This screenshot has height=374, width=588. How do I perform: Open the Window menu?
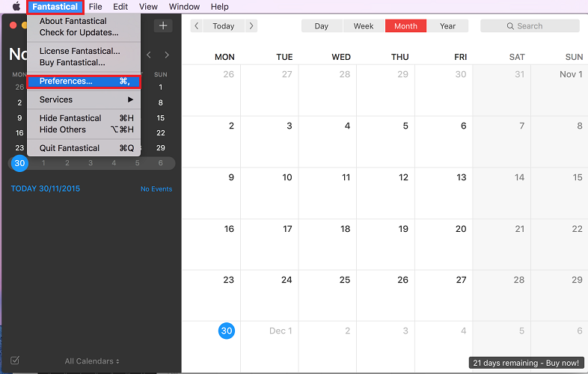click(184, 7)
